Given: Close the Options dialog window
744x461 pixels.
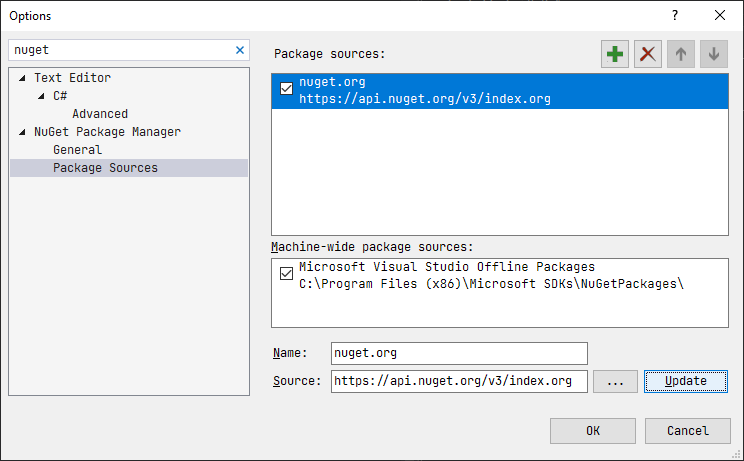Looking at the screenshot, I should click(x=720, y=15).
